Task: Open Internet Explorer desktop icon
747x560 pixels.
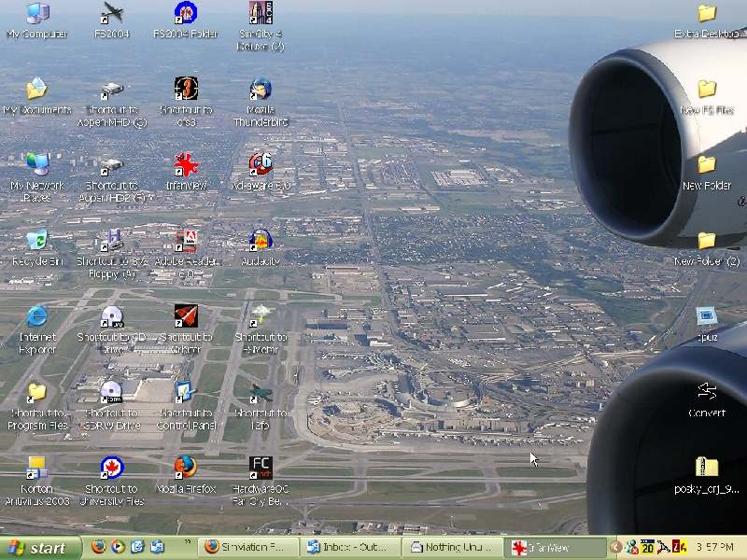Action: tap(37, 317)
